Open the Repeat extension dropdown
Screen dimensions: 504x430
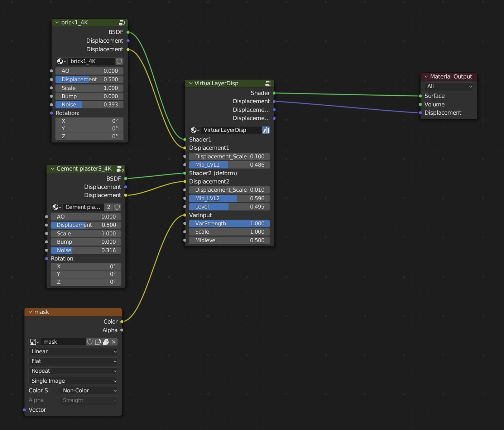[73, 371]
